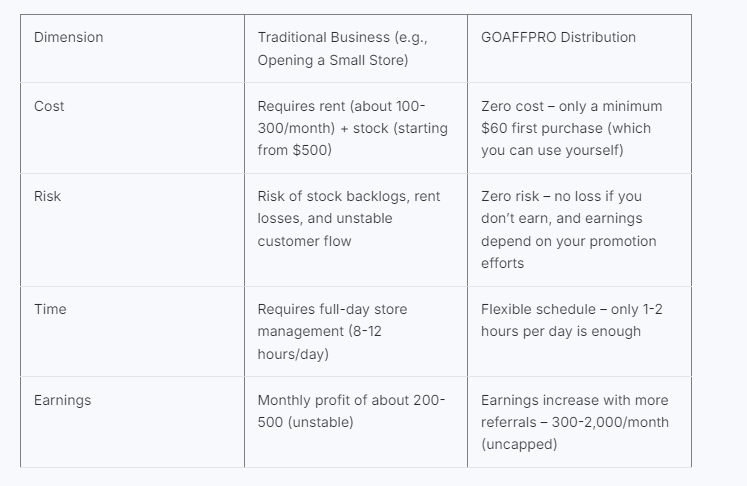The image size is (747, 486).
Task: Select the stock backlogs risk cell
Action: tap(349, 218)
